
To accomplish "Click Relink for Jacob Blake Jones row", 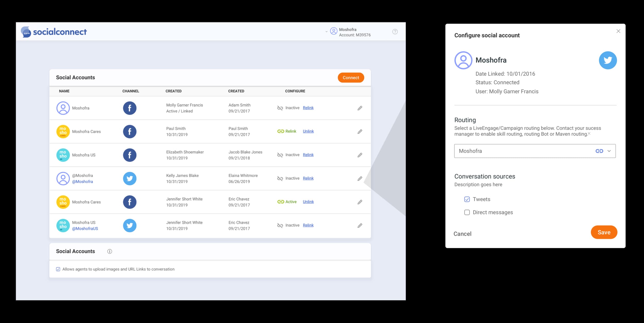I will pos(308,155).
